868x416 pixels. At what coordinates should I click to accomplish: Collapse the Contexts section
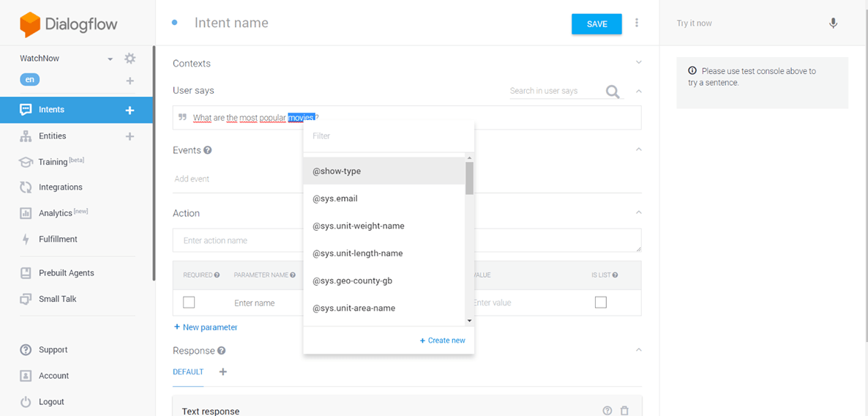638,63
